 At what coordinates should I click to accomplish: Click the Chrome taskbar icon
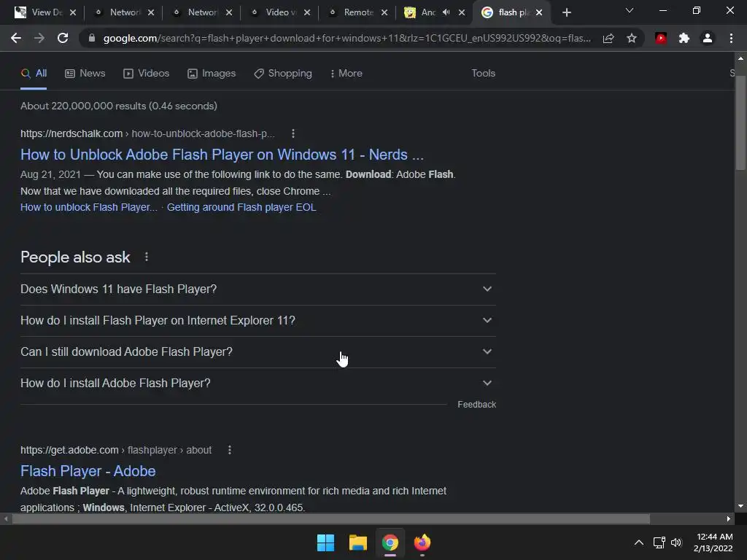coord(390,542)
